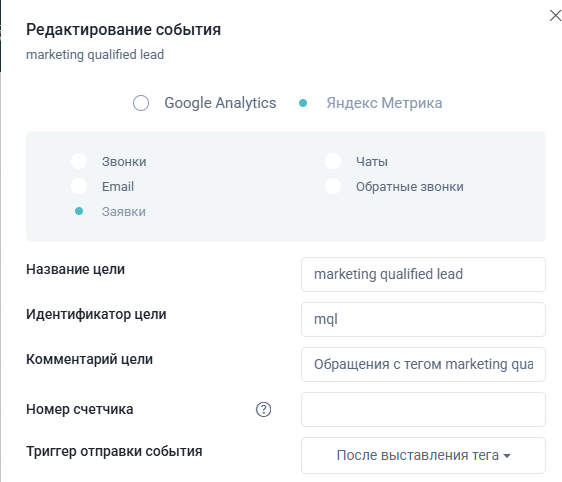Select the Google Analytics radio button
Image resolution: width=562 pixels, height=482 pixels.
141,103
